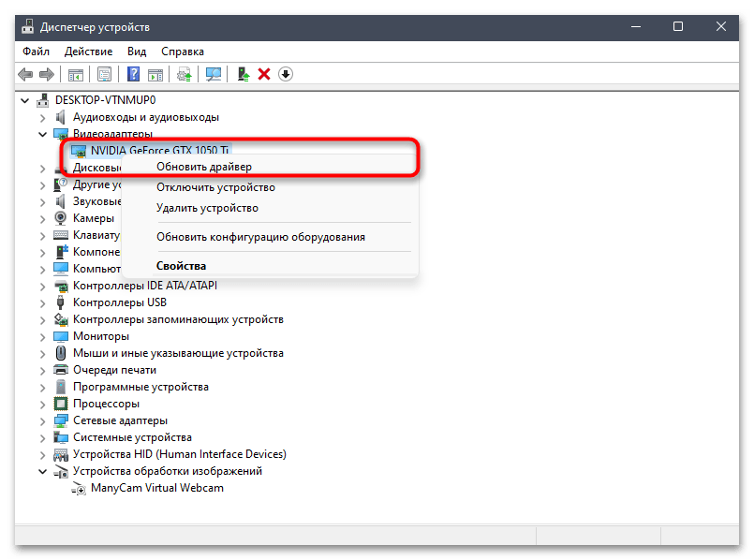The image size is (754, 560).
Task: Select ManyCam Virtual Webcam device
Action: point(157,488)
